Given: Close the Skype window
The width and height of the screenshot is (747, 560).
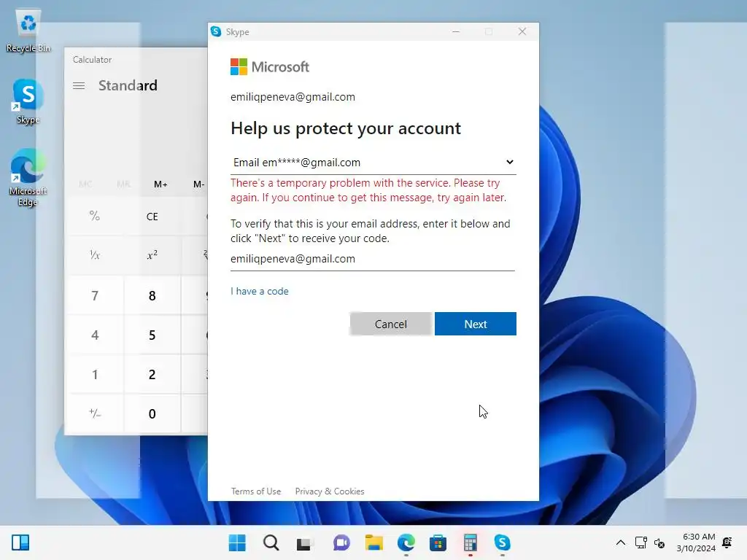Looking at the screenshot, I should [x=522, y=31].
